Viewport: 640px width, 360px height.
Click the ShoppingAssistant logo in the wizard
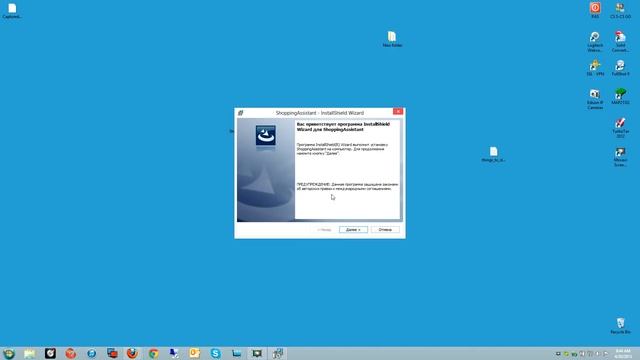pyautogui.click(x=266, y=136)
